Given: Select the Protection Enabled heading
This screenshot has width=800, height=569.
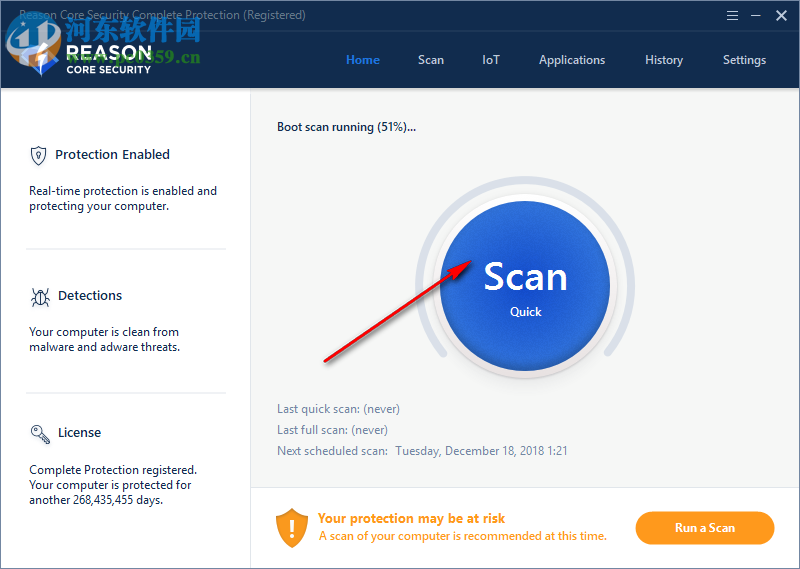Looking at the screenshot, I should click(x=112, y=154).
